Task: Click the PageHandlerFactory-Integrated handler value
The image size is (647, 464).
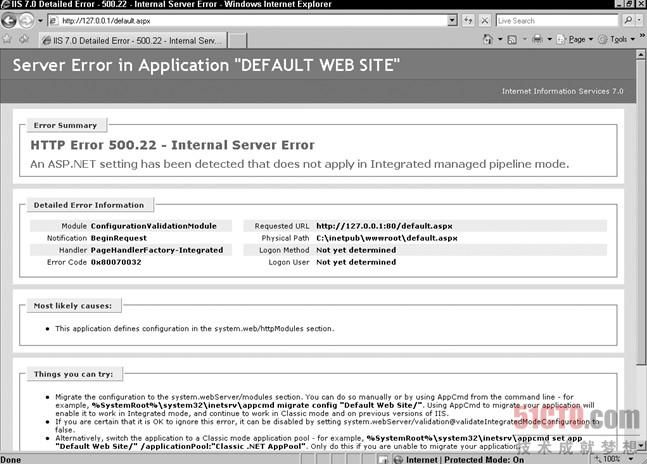Action: point(157,250)
